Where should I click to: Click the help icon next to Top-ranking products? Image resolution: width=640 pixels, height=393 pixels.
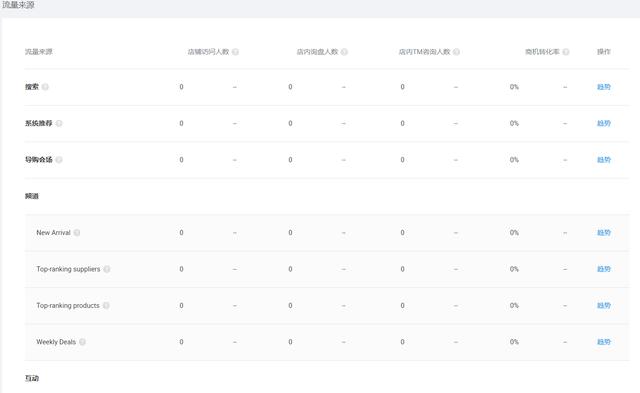[x=106, y=305]
